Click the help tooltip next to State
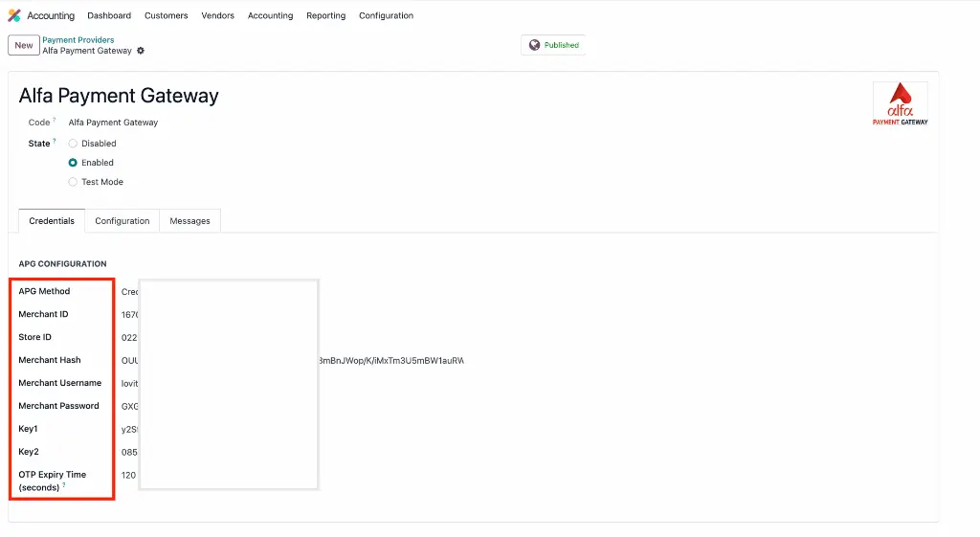 coord(55,142)
